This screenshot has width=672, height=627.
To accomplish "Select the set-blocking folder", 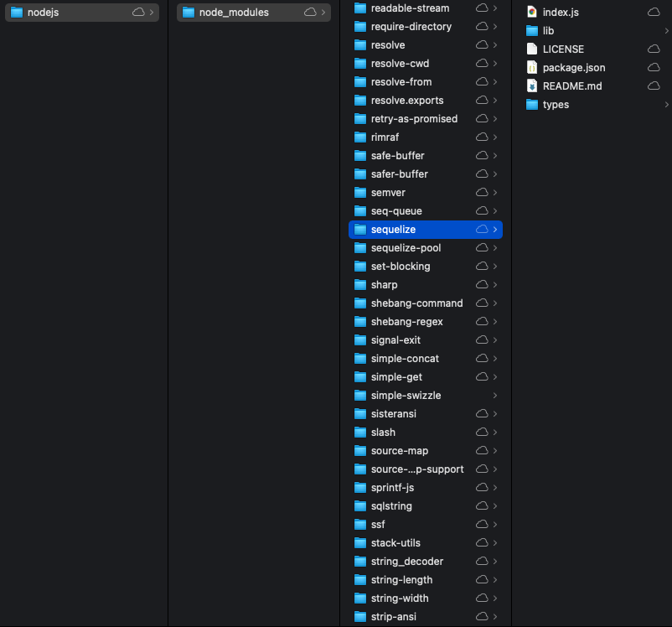I will (x=426, y=267).
